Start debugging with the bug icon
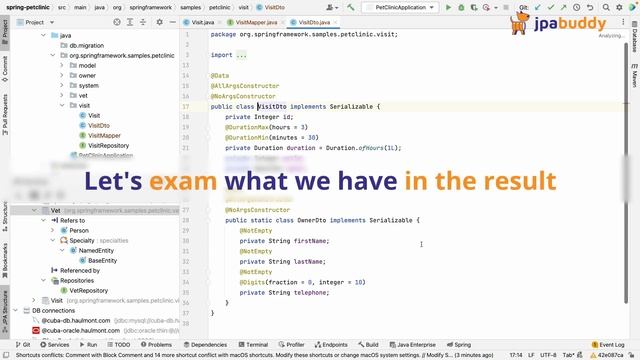This screenshot has height=360, width=640. coord(461,7)
